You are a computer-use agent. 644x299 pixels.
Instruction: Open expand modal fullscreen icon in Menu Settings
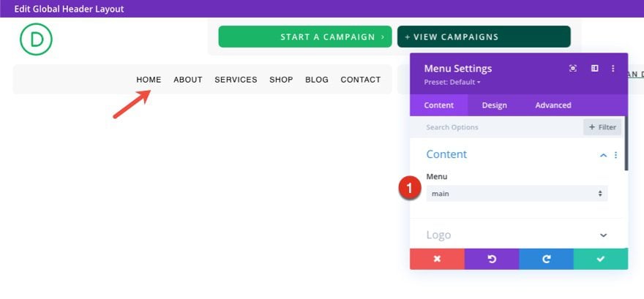tap(573, 69)
